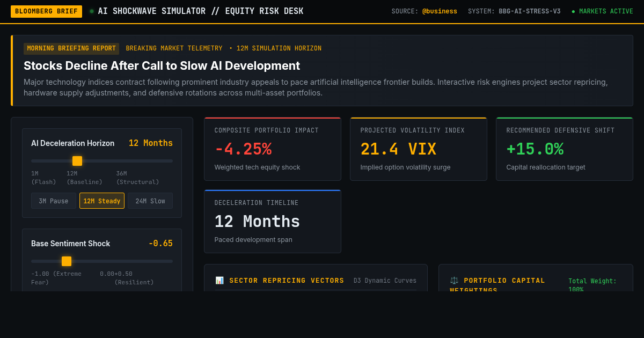
Task: Click the Total Weight: 100% indicator
Action: click(592, 285)
